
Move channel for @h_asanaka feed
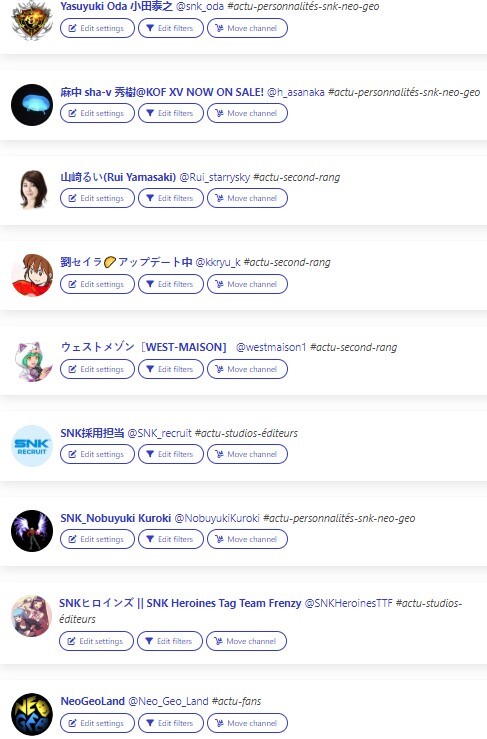pyautogui.click(x=247, y=113)
